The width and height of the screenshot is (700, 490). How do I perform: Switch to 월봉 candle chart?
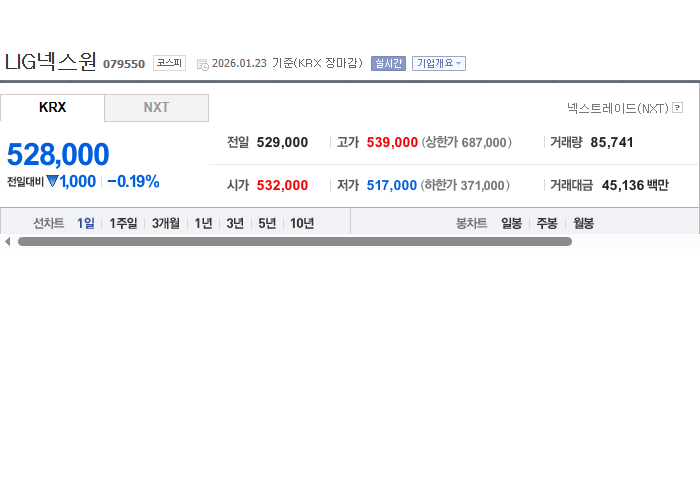tap(583, 223)
